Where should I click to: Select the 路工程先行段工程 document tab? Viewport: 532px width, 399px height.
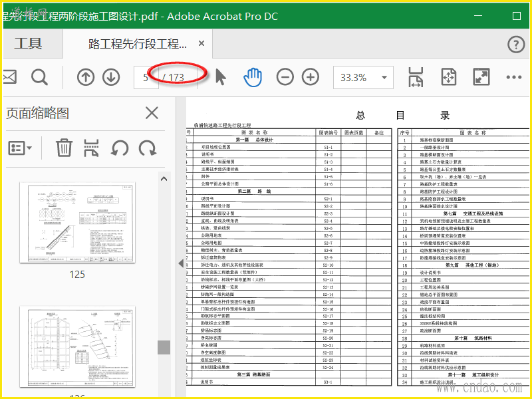[138, 43]
